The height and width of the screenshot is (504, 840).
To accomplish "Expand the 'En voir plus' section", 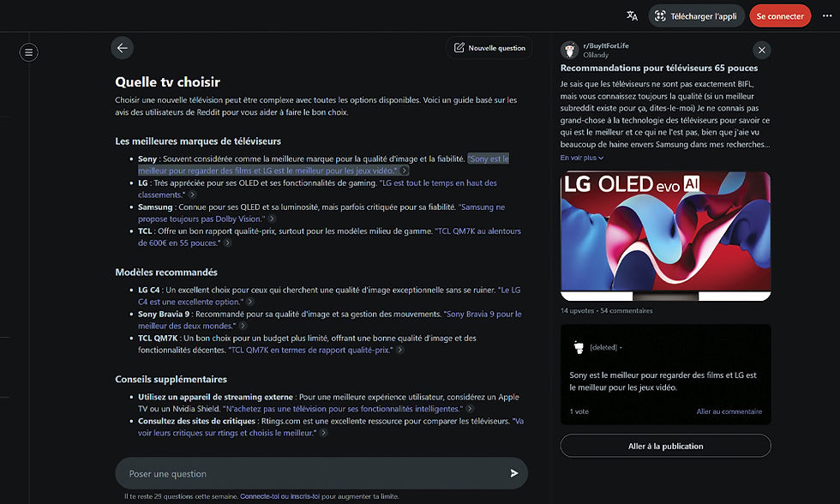I will click(581, 157).
